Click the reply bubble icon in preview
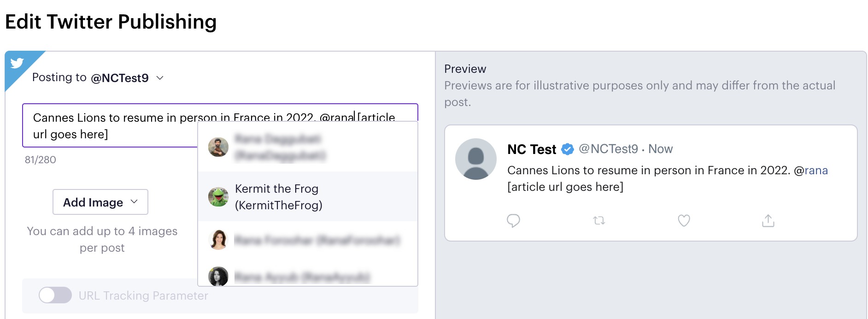Screen dimensions: 868x319 [513, 221]
